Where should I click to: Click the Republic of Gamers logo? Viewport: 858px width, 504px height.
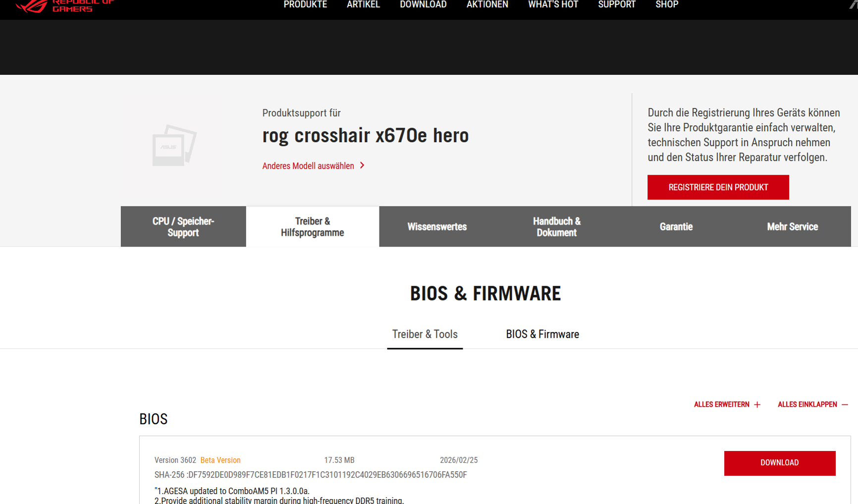(x=64, y=6)
